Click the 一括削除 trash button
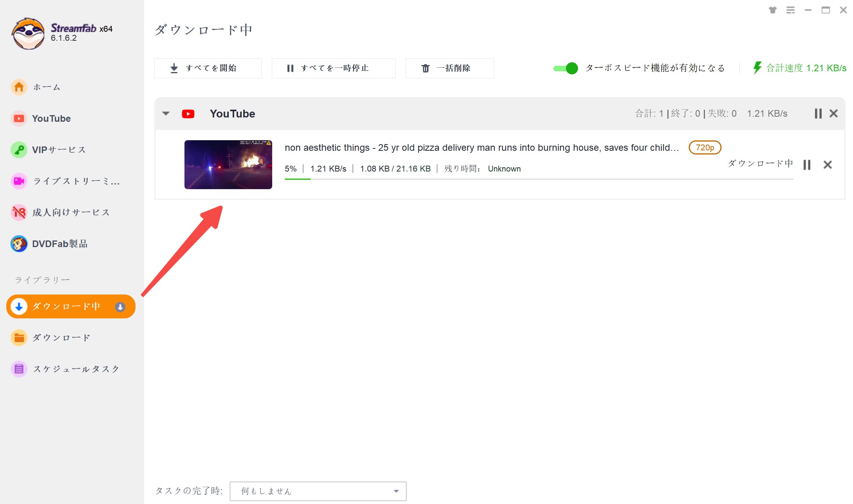The width and height of the screenshot is (853, 504). (x=450, y=68)
